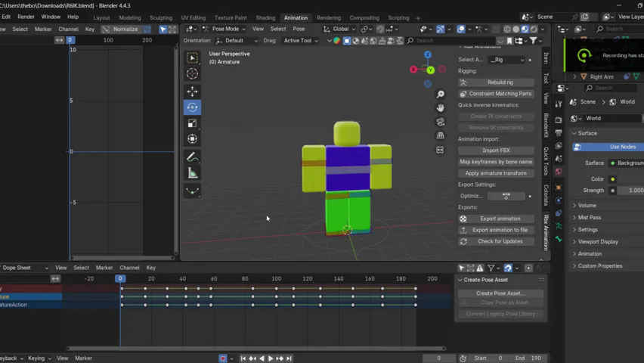The image size is (644, 363).
Task: Open the bone properties tab icon
Action: point(559,238)
